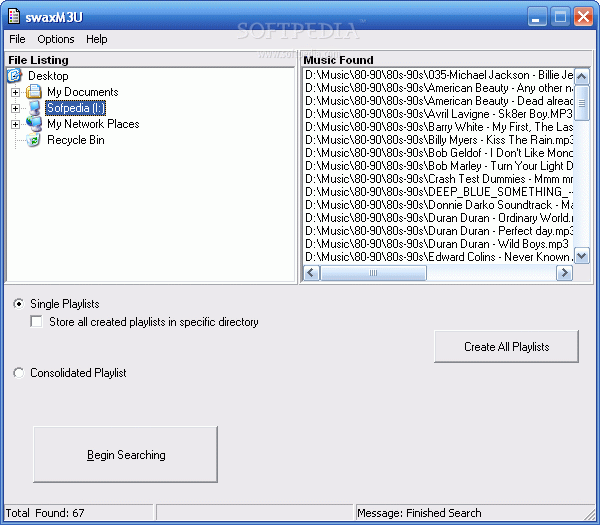Viewport: 600px width, 525px height.
Task: Select the Consolidated Playlist radio button
Action: tap(18, 373)
